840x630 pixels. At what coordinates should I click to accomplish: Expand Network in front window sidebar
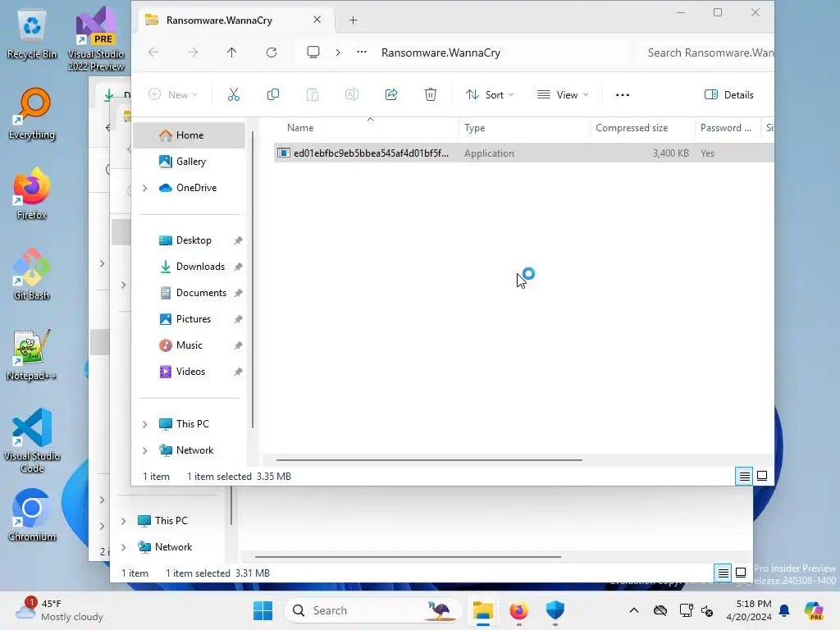pyautogui.click(x=144, y=450)
